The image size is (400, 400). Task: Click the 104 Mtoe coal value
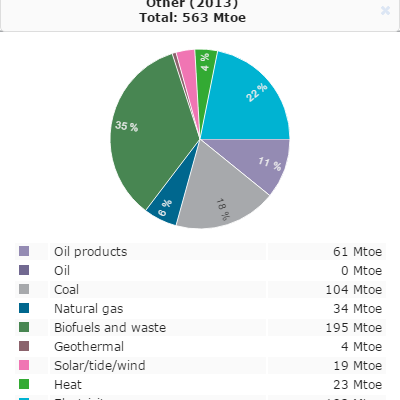pyautogui.click(x=354, y=289)
